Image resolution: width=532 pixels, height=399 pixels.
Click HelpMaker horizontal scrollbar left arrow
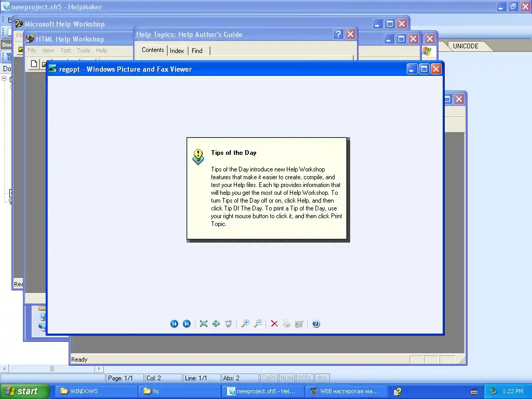[x=4, y=368]
